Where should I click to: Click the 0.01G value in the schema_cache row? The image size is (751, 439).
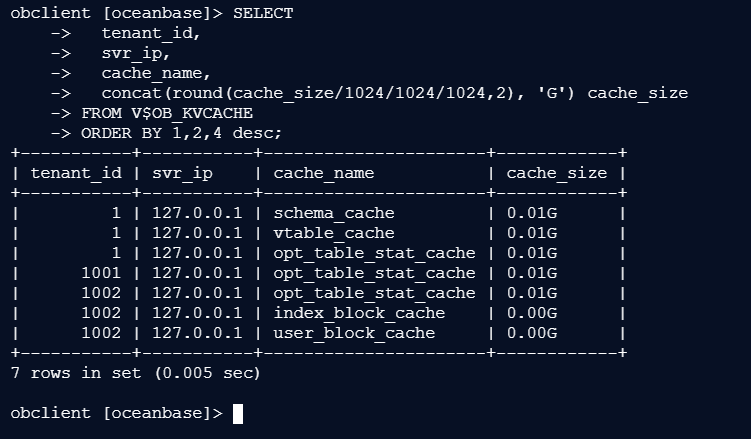tap(532, 213)
